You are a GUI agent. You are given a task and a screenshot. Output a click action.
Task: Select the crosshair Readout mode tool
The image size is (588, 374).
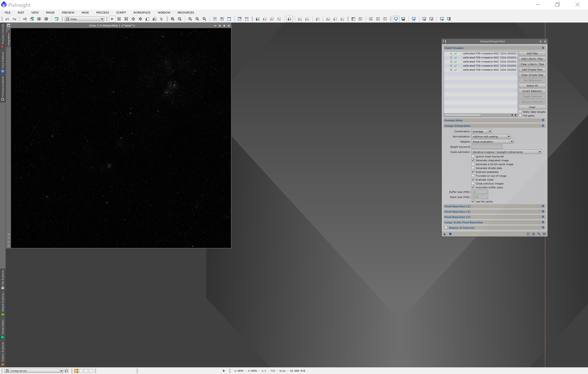tap(112, 19)
